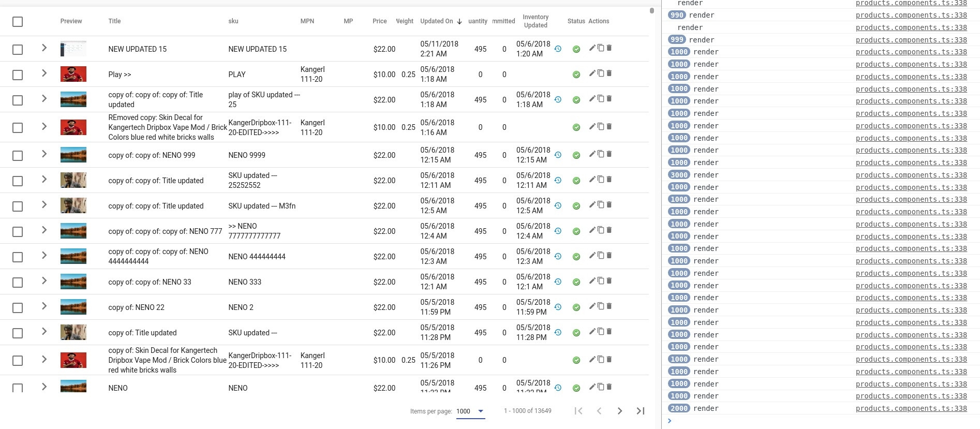Sort by Price column header
This screenshot has width=980, height=429.
(379, 21)
